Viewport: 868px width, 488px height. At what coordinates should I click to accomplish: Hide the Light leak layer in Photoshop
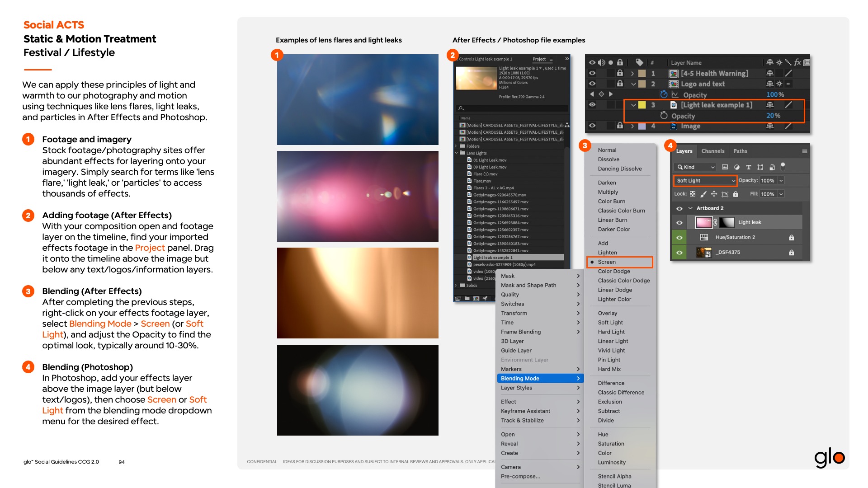(679, 222)
